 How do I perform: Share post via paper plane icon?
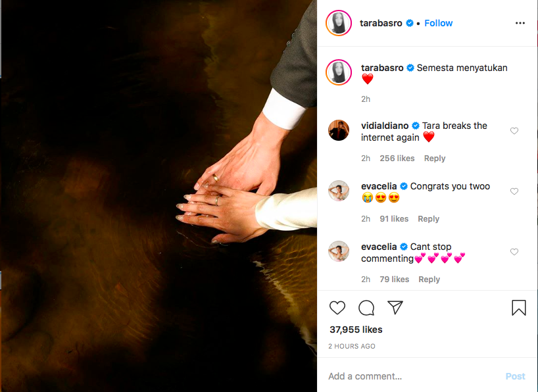coord(395,307)
